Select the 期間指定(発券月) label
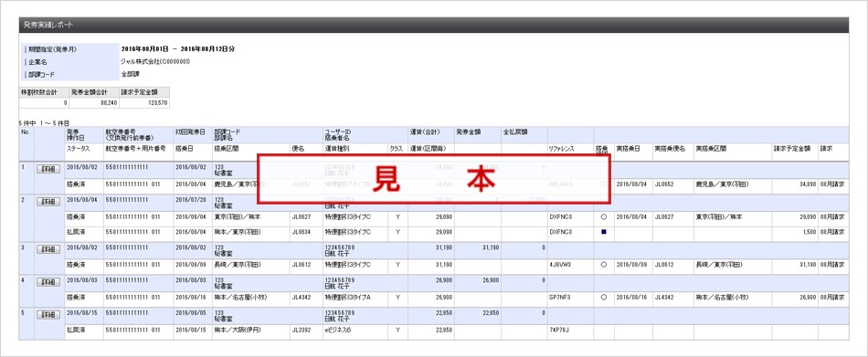This screenshot has height=357, width=868. tap(53, 49)
